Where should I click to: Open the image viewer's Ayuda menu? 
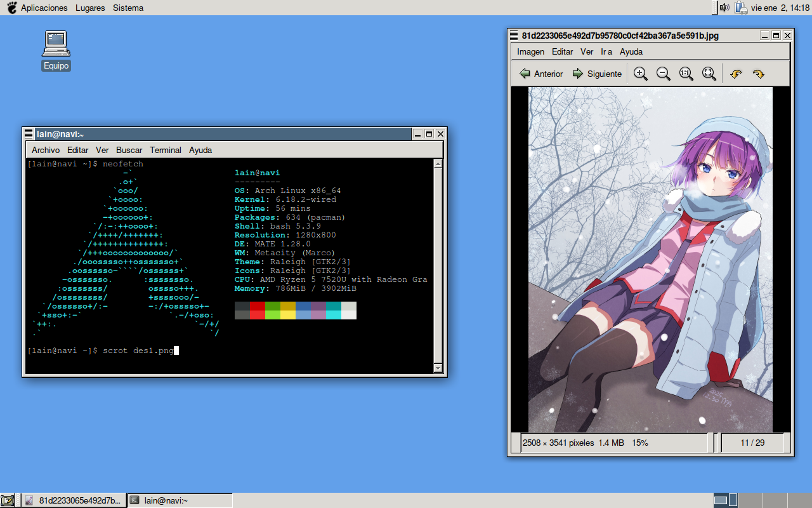click(x=631, y=51)
